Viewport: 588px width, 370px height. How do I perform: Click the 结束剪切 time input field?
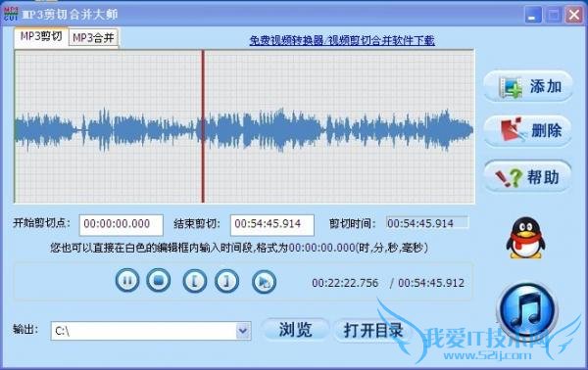[272, 225]
